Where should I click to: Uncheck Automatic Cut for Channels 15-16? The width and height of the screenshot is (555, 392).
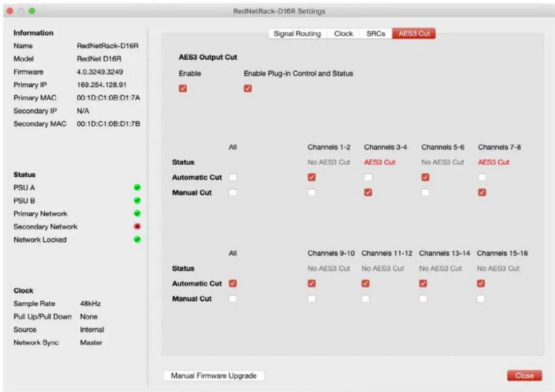point(480,284)
